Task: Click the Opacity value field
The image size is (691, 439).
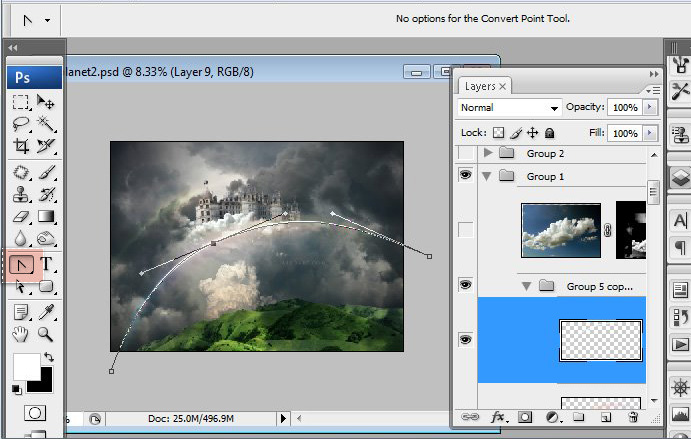Action: [x=625, y=107]
